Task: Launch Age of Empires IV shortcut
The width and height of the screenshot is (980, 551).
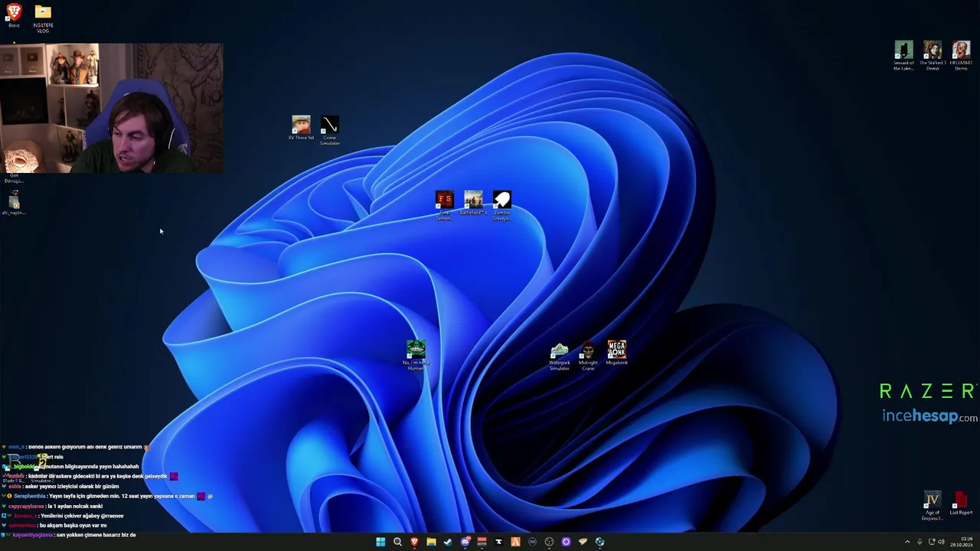Action: click(x=932, y=507)
